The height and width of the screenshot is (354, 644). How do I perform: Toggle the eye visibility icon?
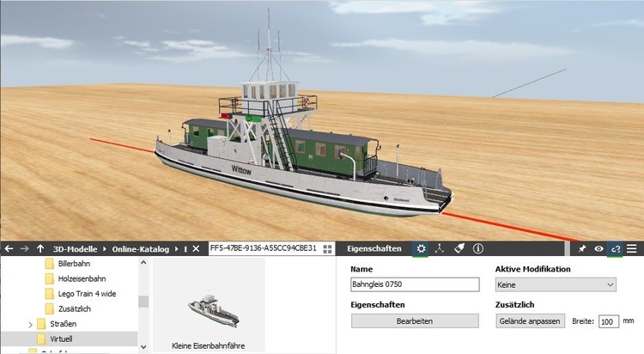pos(598,249)
